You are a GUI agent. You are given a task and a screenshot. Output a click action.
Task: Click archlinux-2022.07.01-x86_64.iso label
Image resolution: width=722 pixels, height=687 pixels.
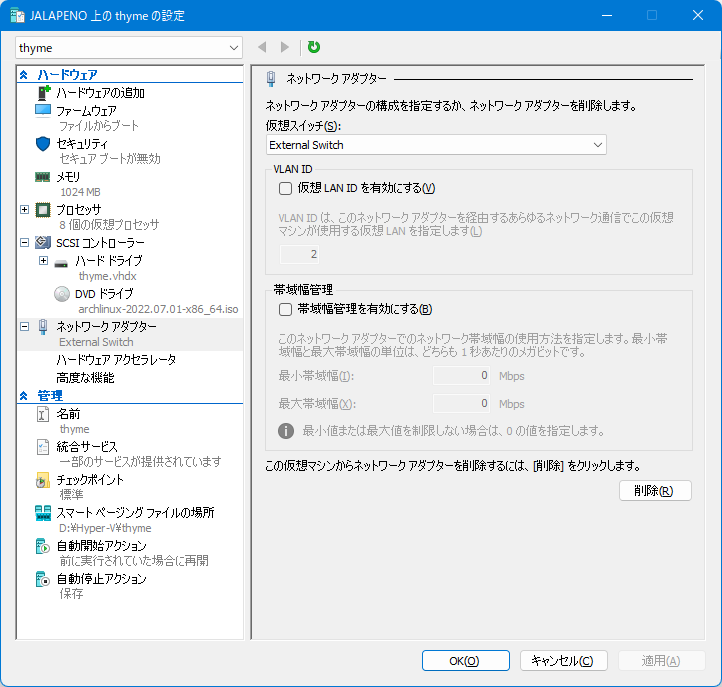point(158,309)
